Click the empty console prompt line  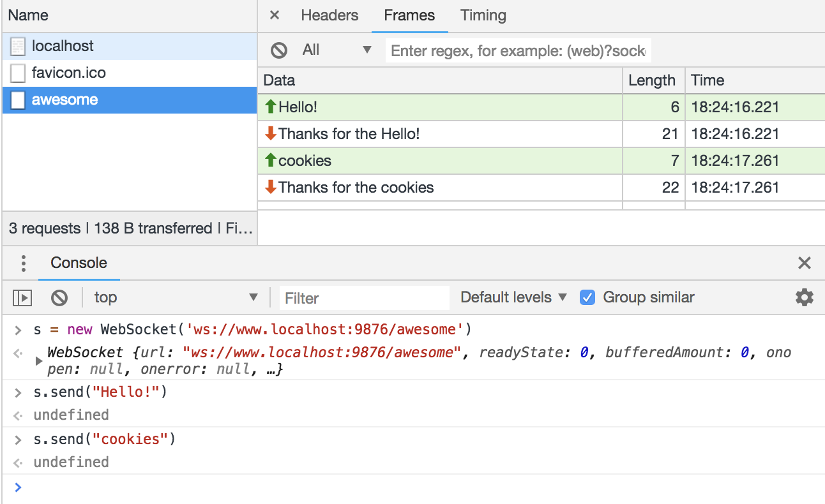click(x=413, y=487)
